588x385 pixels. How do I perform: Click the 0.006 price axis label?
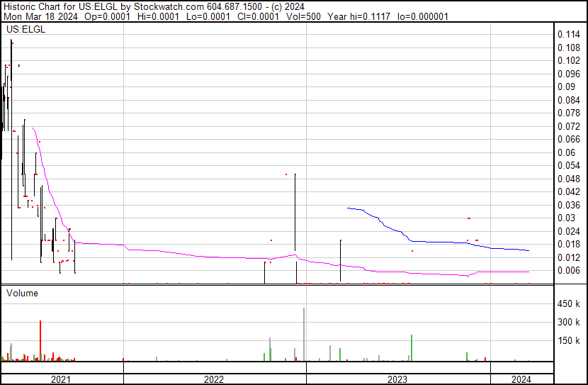pyautogui.click(x=568, y=270)
